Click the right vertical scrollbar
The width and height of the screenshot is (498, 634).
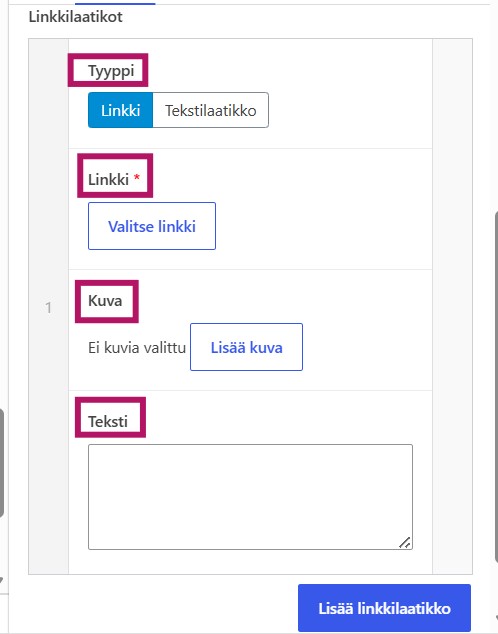click(496, 386)
